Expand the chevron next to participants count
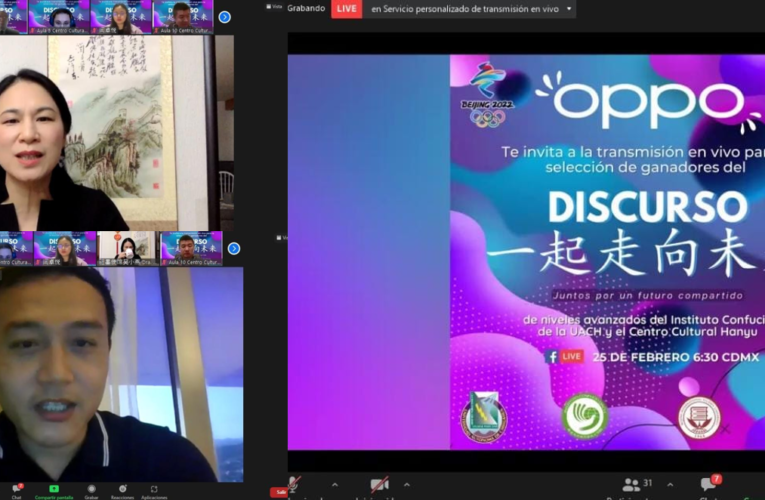Image resolution: width=765 pixels, height=500 pixels. pyautogui.click(x=670, y=485)
